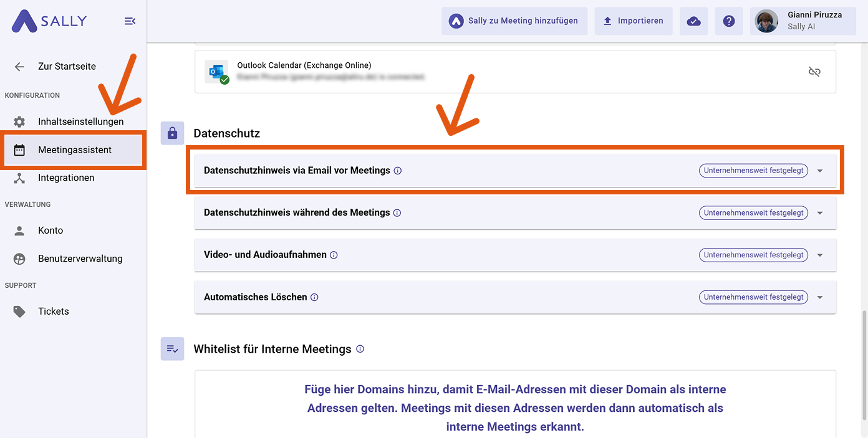Click the Importieren button
The width and height of the screenshot is (868, 438).
coord(633,21)
